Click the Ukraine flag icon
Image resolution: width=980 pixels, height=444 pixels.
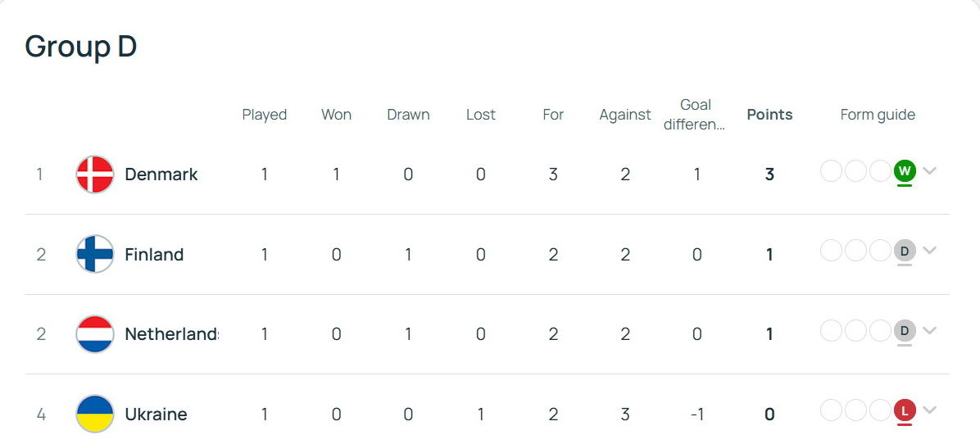click(x=95, y=414)
